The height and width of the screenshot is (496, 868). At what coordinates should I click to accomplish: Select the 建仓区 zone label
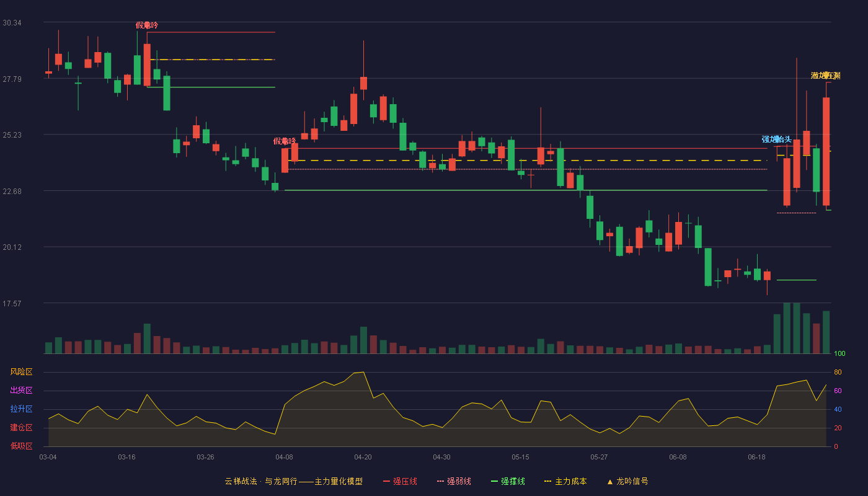pyautogui.click(x=21, y=428)
